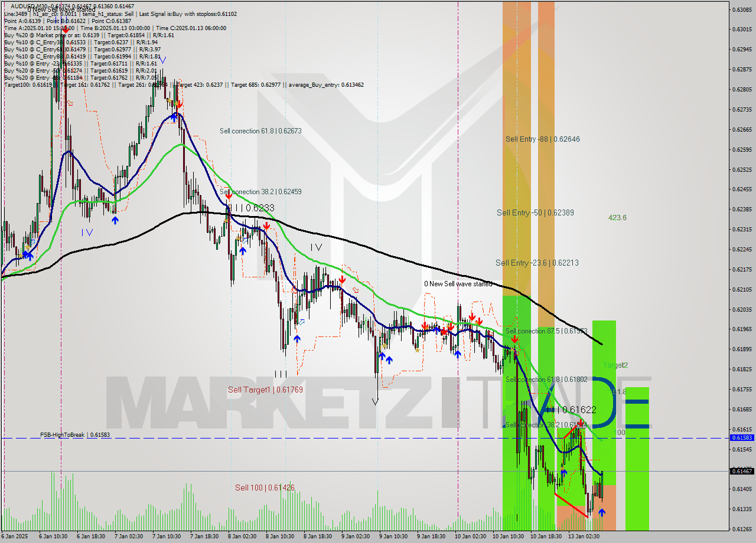Viewport: 756px width, 543px height.
Task: Click the 0.61265 price axis label
Action: (742, 529)
